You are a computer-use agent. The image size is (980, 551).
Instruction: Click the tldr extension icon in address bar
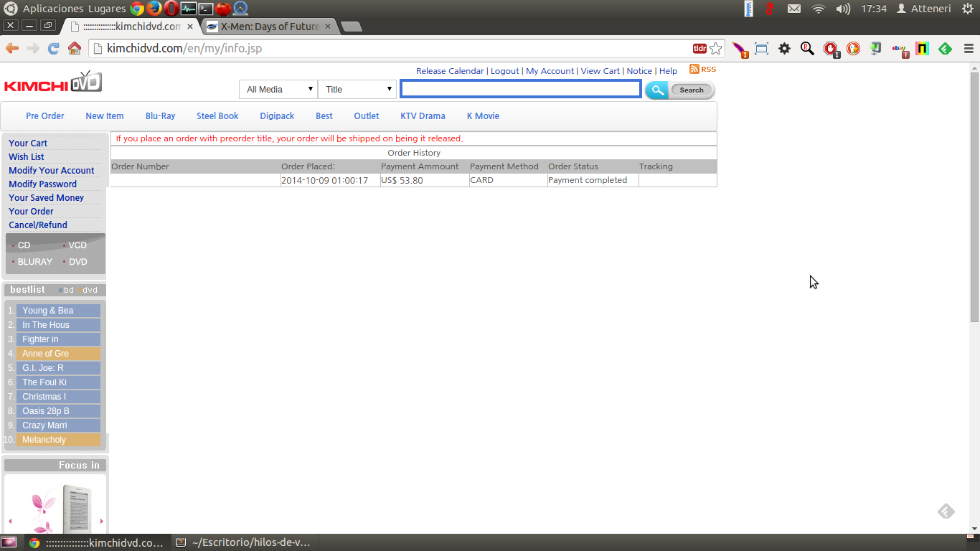699,49
